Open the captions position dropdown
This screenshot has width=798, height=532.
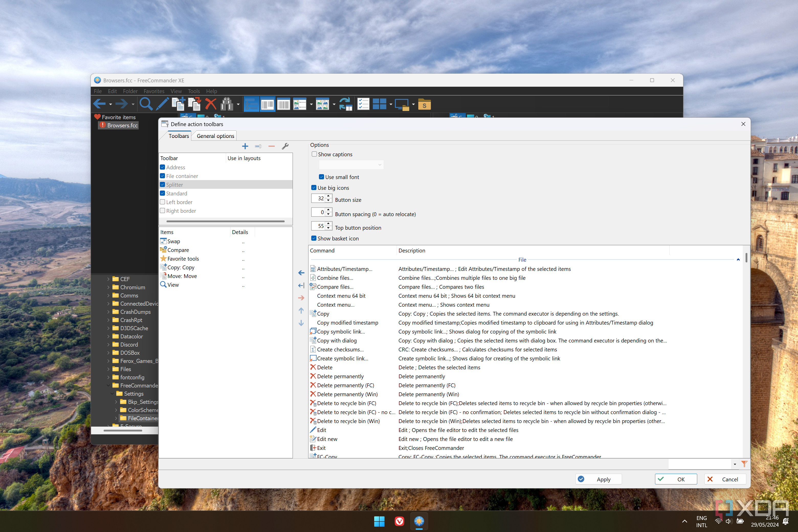pyautogui.click(x=351, y=164)
